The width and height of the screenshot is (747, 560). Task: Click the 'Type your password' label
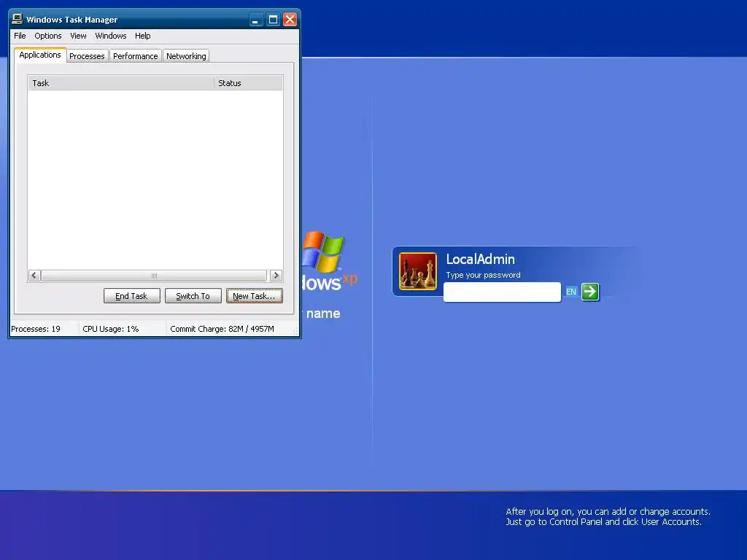[483, 275]
